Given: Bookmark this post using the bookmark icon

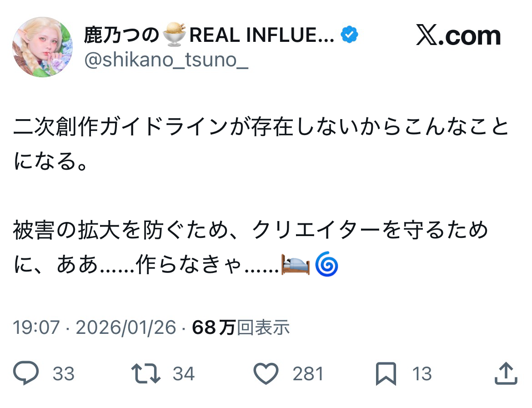Looking at the screenshot, I should (x=386, y=374).
